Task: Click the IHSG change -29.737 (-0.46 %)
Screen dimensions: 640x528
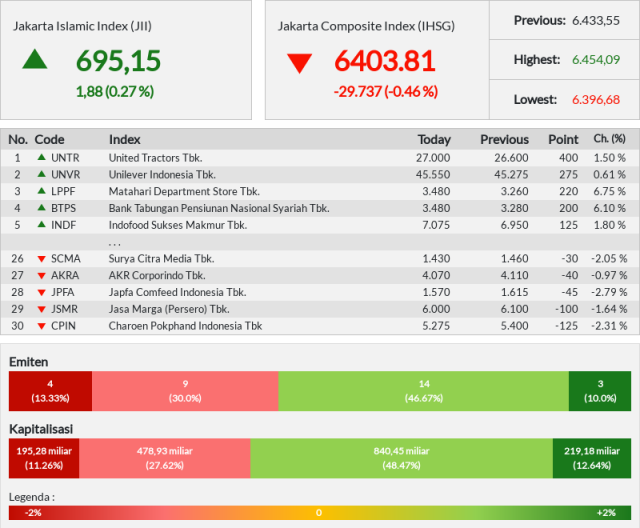Action: point(386,91)
